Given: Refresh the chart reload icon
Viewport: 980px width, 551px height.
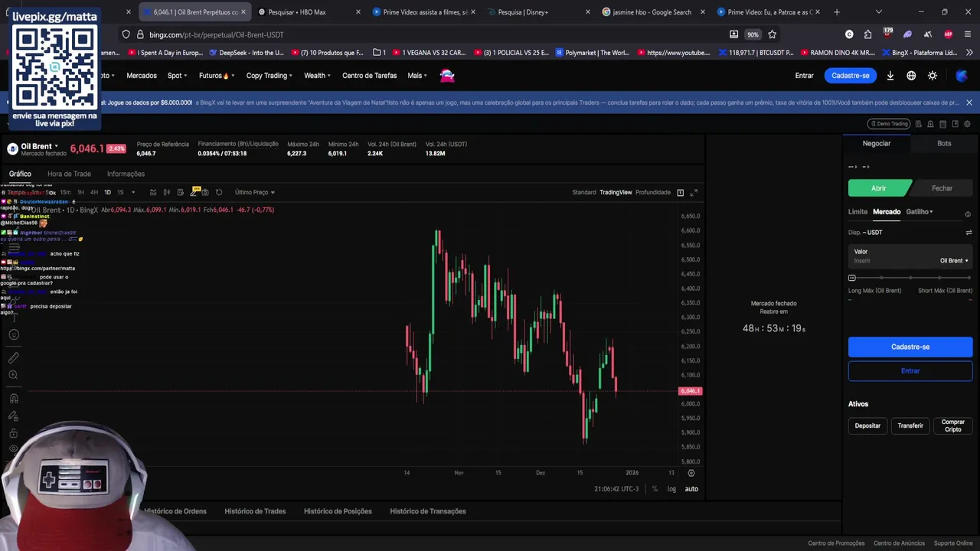Looking at the screenshot, I should coord(219,192).
